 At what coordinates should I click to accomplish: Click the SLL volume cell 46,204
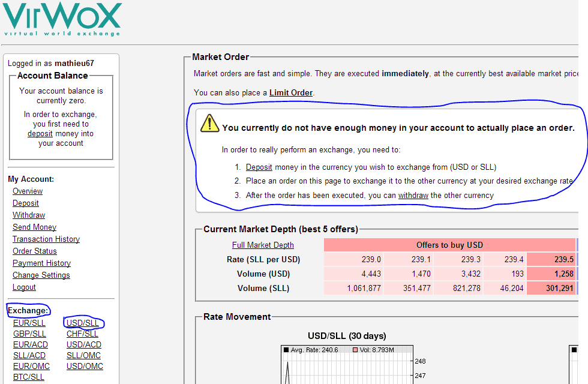[x=505, y=288]
